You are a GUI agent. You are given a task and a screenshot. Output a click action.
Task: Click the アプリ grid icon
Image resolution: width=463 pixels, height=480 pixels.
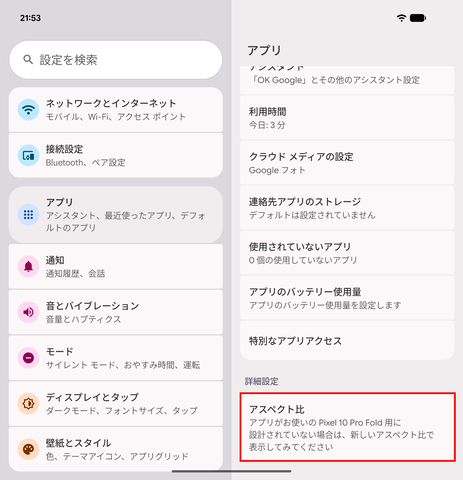tap(28, 215)
